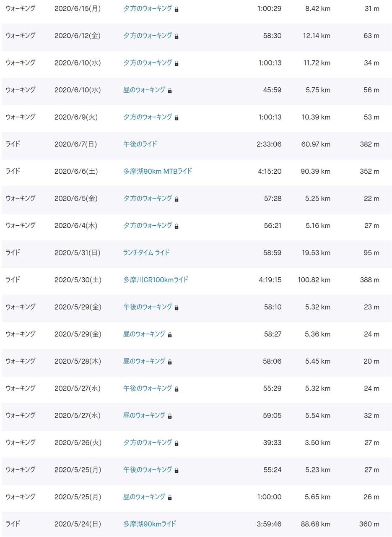Open the ランチタイム ライド activity
392x537 pixels.
(146, 253)
